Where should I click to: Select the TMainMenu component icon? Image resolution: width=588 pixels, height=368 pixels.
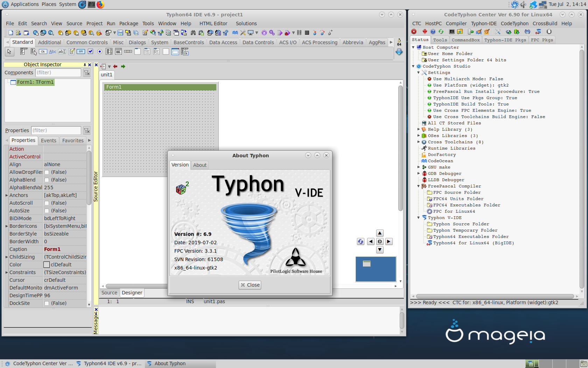pyautogui.click(x=23, y=52)
